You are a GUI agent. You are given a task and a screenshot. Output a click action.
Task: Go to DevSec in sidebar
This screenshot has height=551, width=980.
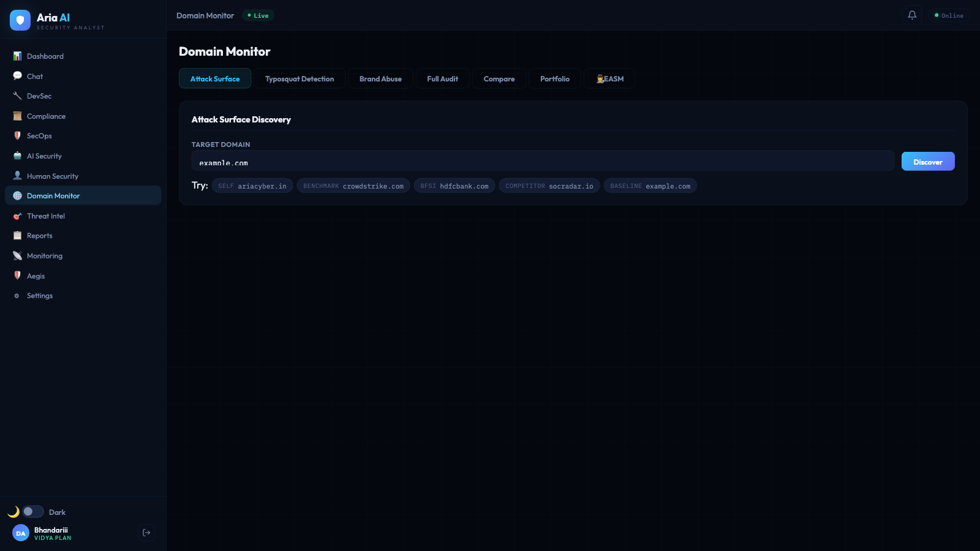83,96
